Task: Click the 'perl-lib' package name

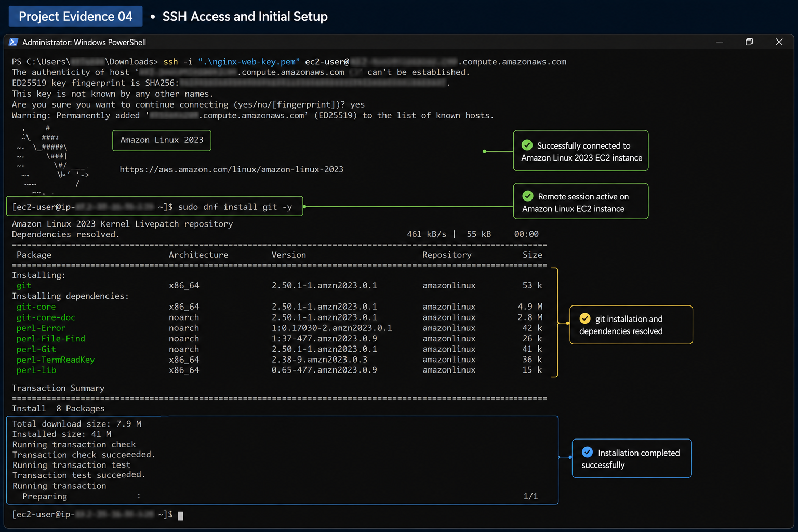Action: click(36, 370)
